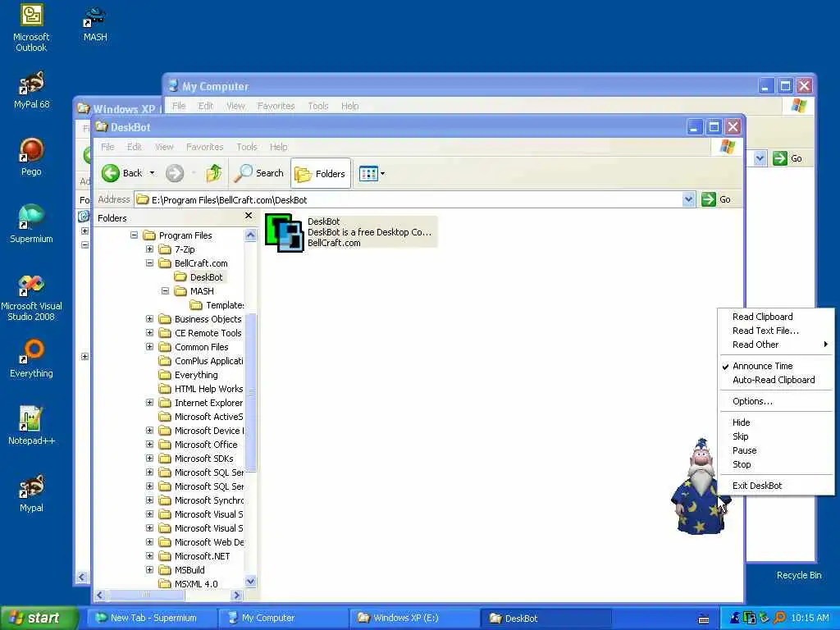Close the Folders pane
The height and width of the screenshot is (630, 840).
coord(248,216)
